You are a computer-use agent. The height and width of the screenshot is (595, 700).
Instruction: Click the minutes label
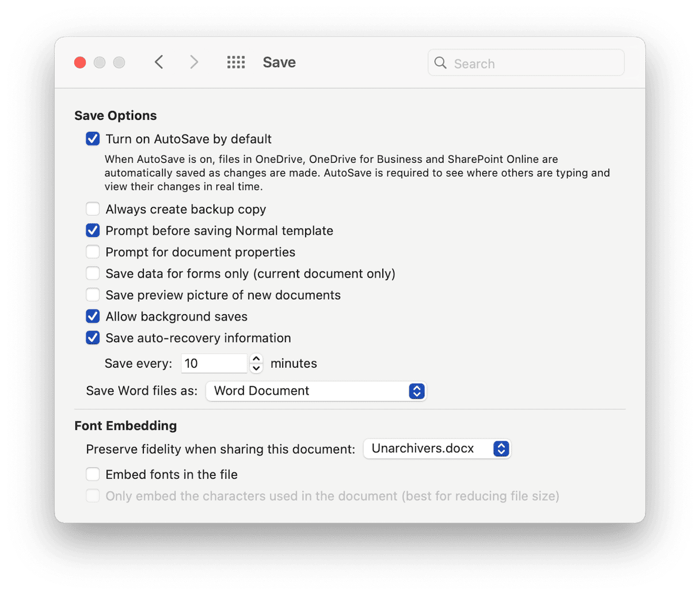[294, 364]
